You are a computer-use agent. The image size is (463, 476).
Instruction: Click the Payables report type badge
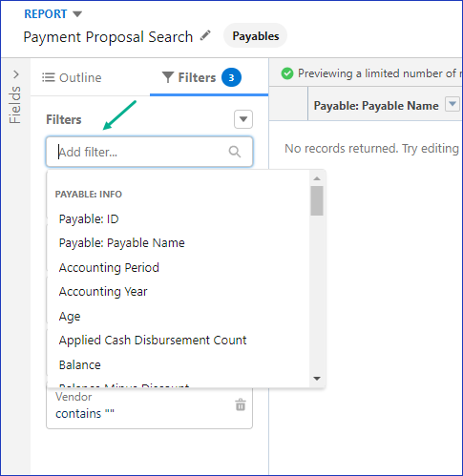pyautogui.click(x=256, y=36)
